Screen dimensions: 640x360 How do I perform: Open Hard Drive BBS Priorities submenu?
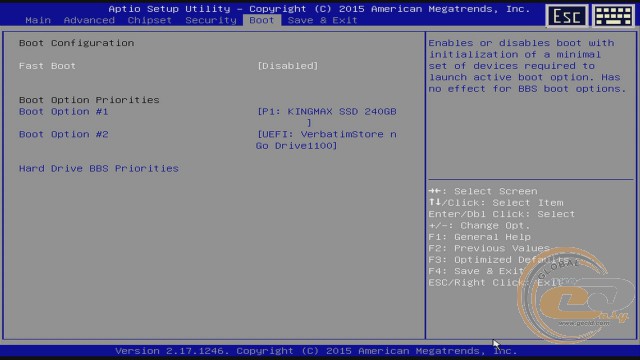tap(99, 168)
